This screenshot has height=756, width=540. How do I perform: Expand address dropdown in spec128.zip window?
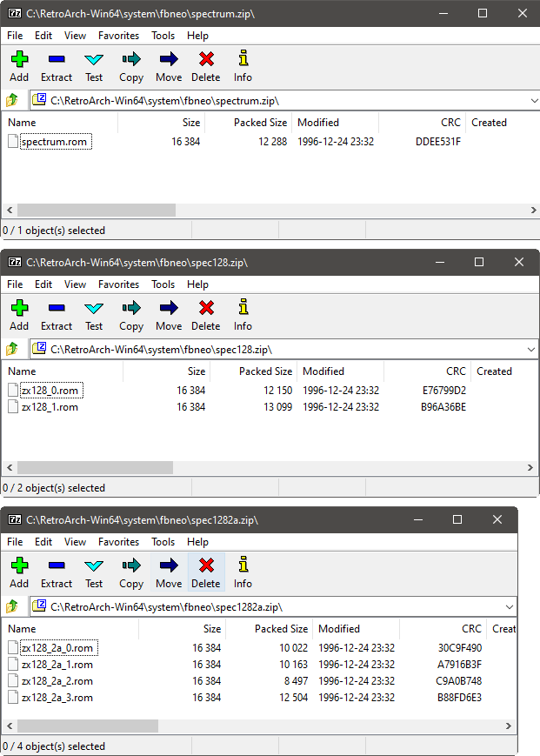[530, 350]
